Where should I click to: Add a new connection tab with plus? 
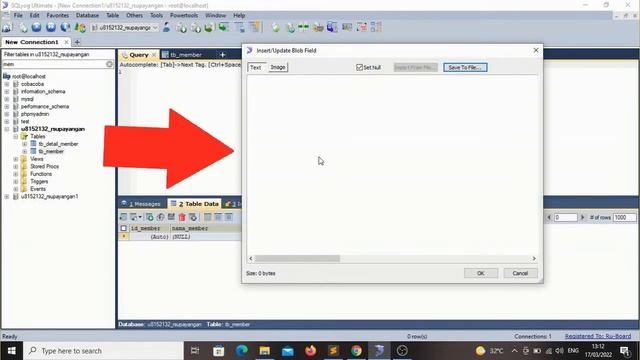pos(77,42)
